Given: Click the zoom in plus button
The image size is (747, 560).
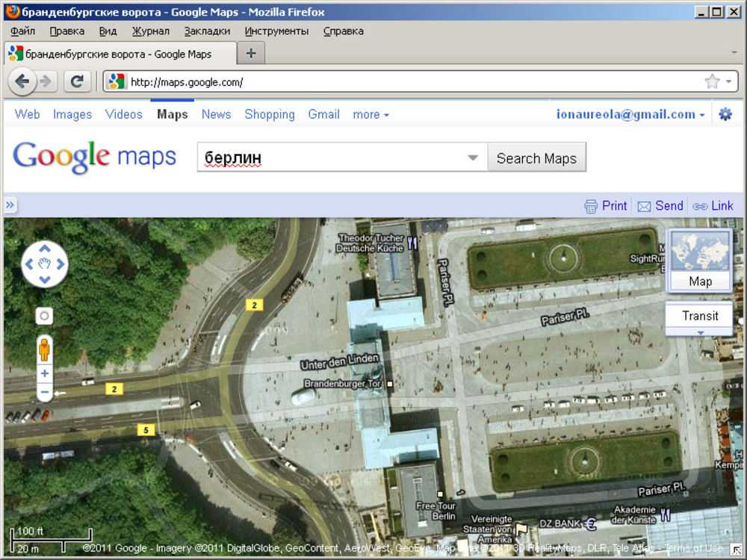Looking at the screenshot, I should pyautogui.click(x=45, y=373).
